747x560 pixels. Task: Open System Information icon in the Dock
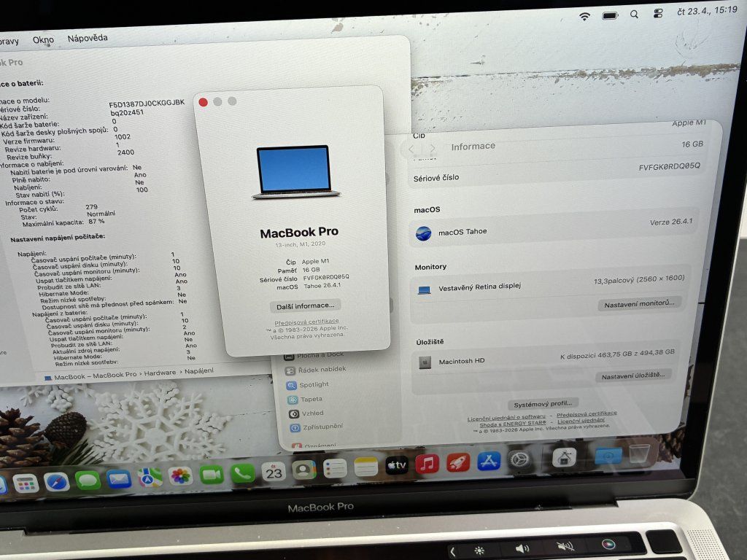click(x=564, y=457)
